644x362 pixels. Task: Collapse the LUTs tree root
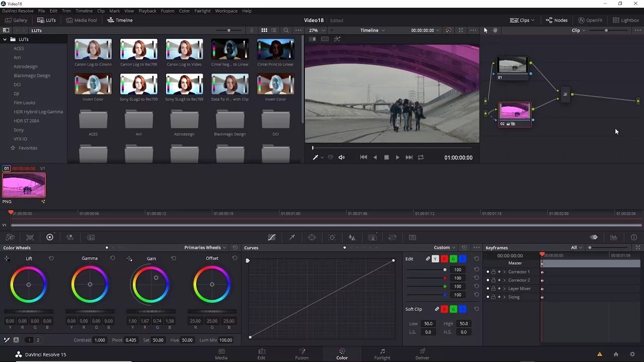(6, 39)
